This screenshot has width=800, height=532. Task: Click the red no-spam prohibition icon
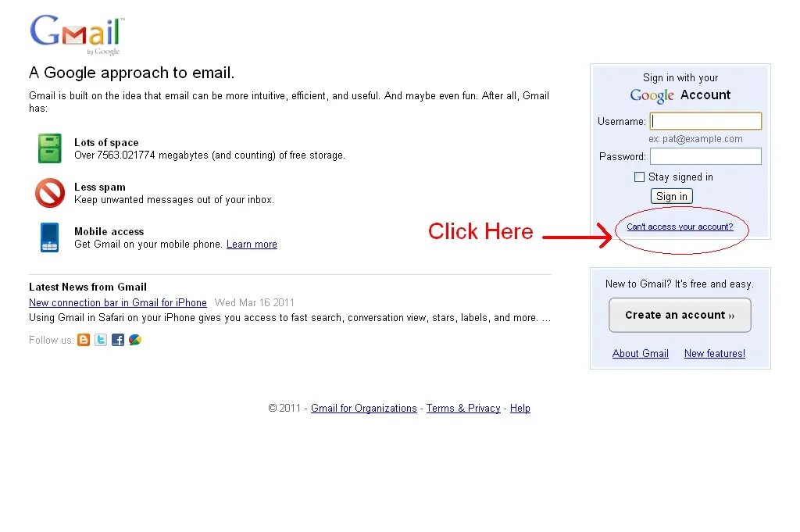(x=50, y=193)
